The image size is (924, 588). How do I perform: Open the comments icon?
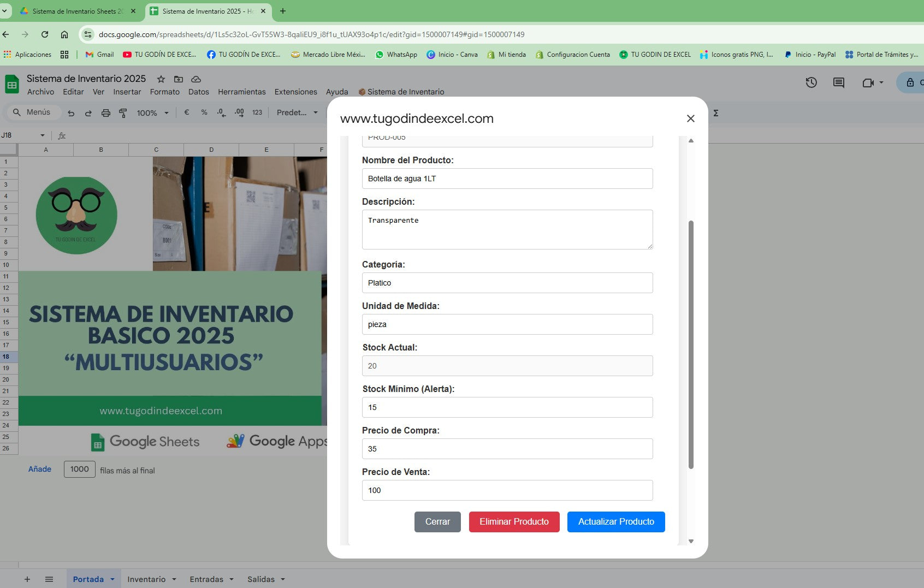(838, 82)
